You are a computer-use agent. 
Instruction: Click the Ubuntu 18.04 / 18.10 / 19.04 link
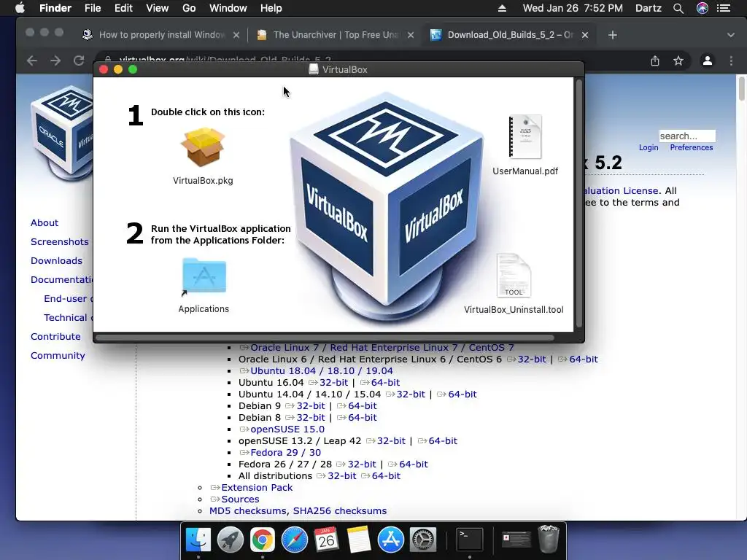tap(322, 371)
